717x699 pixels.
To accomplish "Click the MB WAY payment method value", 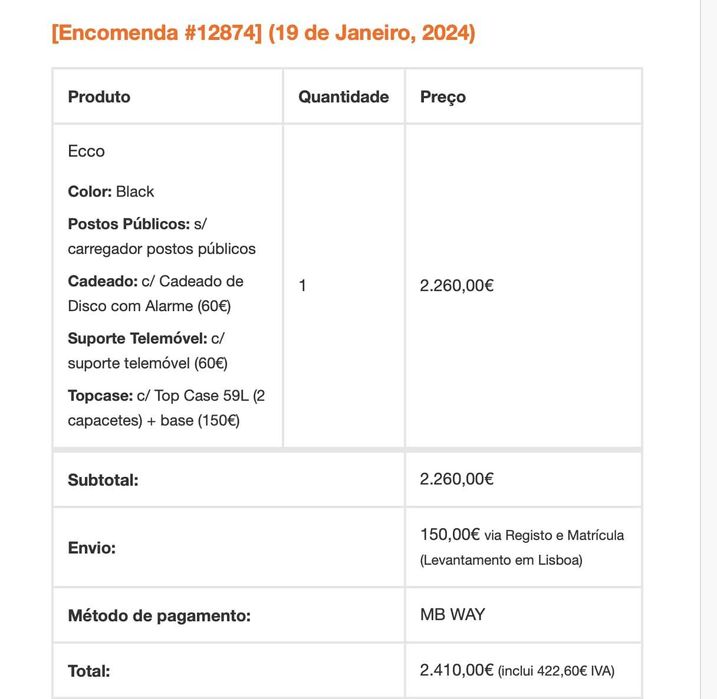I will point(452,614).
